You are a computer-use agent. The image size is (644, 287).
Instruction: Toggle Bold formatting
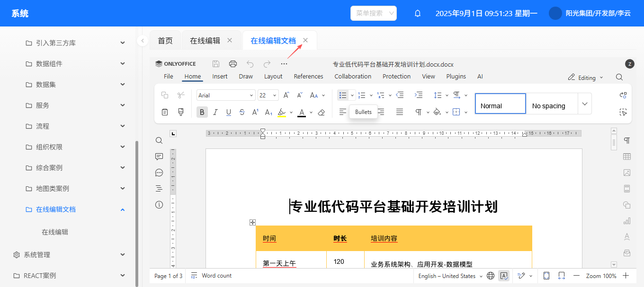click(202, 112)
